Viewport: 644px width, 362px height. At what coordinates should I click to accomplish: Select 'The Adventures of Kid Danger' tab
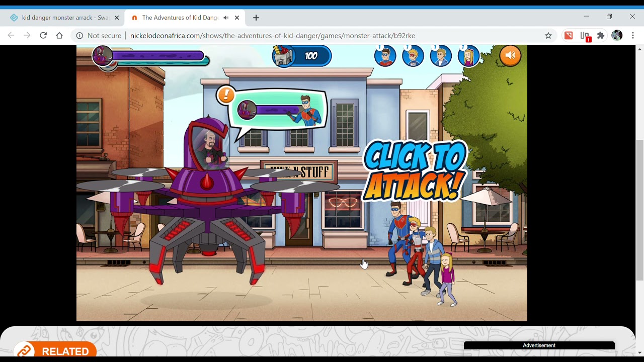pos(180,18)
